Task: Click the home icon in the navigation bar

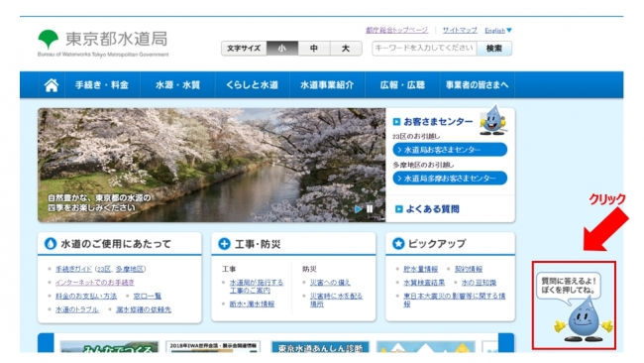Action: 52,85
